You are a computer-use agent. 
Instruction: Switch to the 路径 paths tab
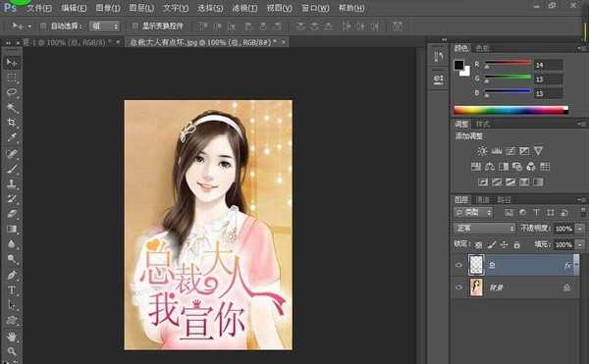tap(505, 199)
